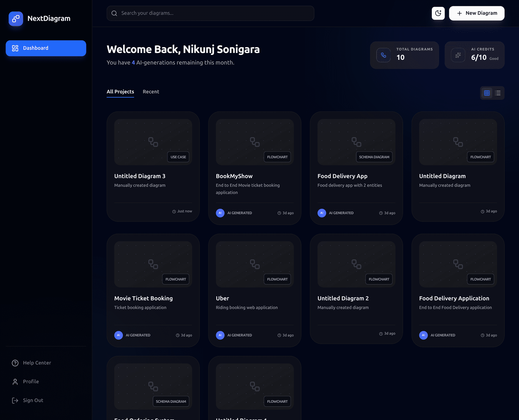Open Profile from the sidebar
The width and height of the screenshot is (519, 420).
point(31,382)
